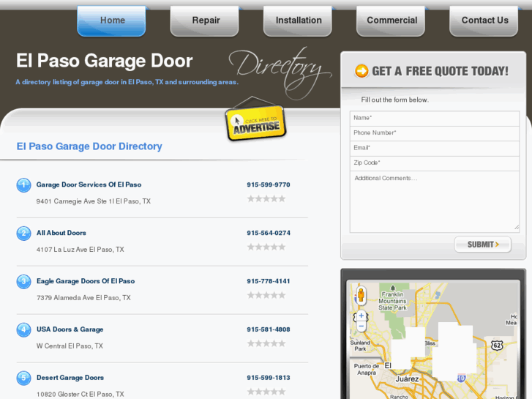Click phone number 915-581-4808
532x399 pixels.
click(269, 329)
